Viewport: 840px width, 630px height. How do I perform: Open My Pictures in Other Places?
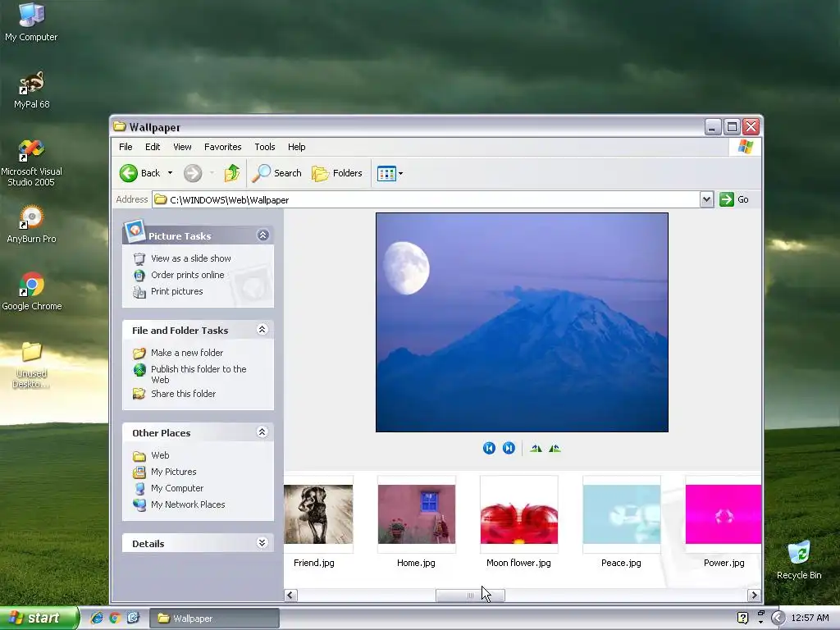174,472
